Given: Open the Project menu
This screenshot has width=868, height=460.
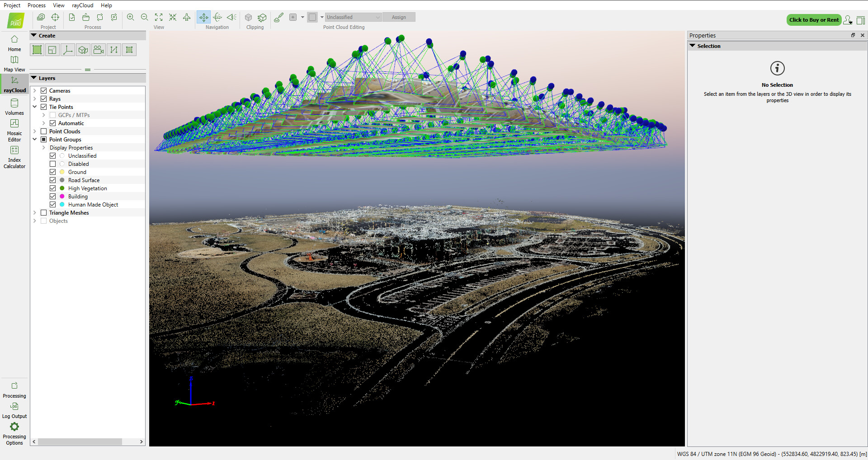Looking at the screenshot, I should 12,5.
